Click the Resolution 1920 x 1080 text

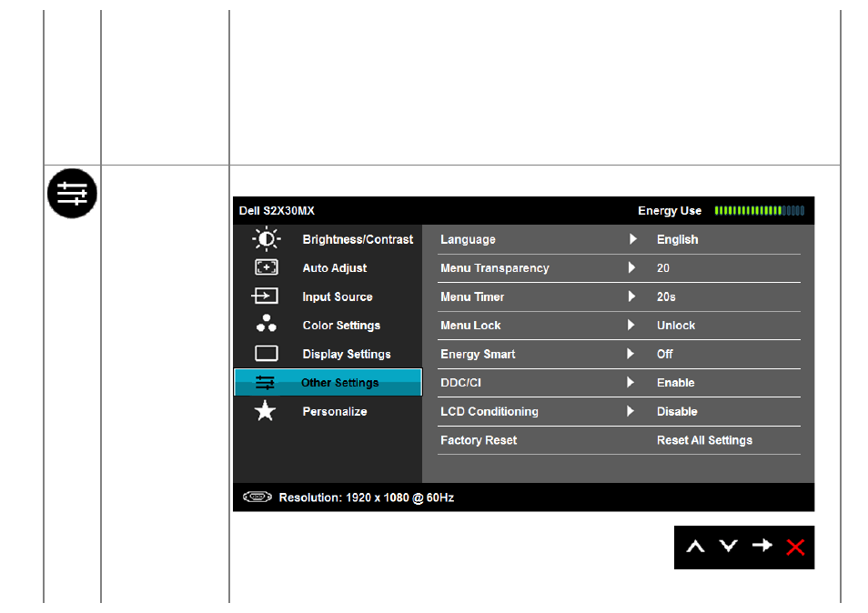point(366,497)
